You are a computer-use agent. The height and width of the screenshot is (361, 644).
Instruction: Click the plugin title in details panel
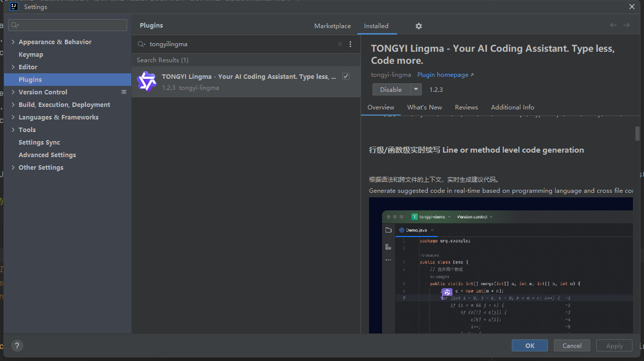(493, 55)
